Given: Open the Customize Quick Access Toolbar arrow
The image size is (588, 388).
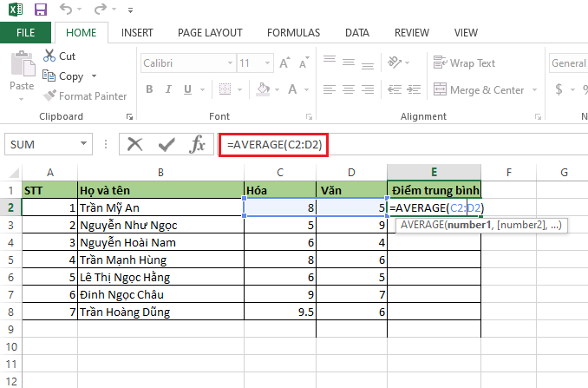Looking at the screenshot, I should tap(130, 10).
